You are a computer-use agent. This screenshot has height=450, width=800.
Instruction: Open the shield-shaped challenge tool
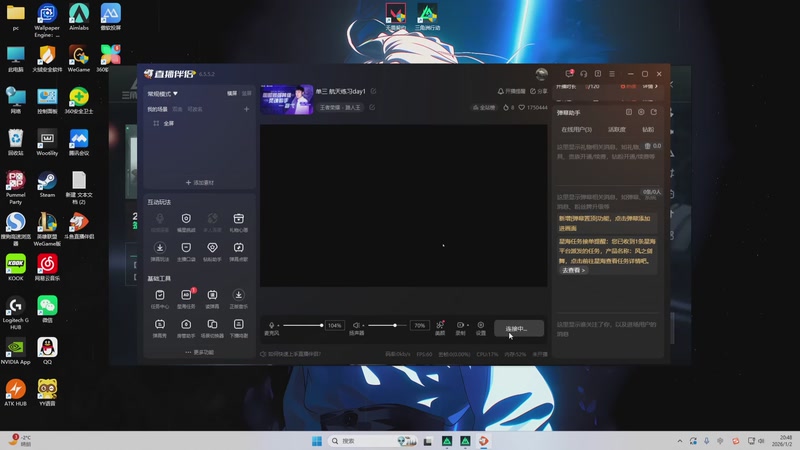(186, 222)
